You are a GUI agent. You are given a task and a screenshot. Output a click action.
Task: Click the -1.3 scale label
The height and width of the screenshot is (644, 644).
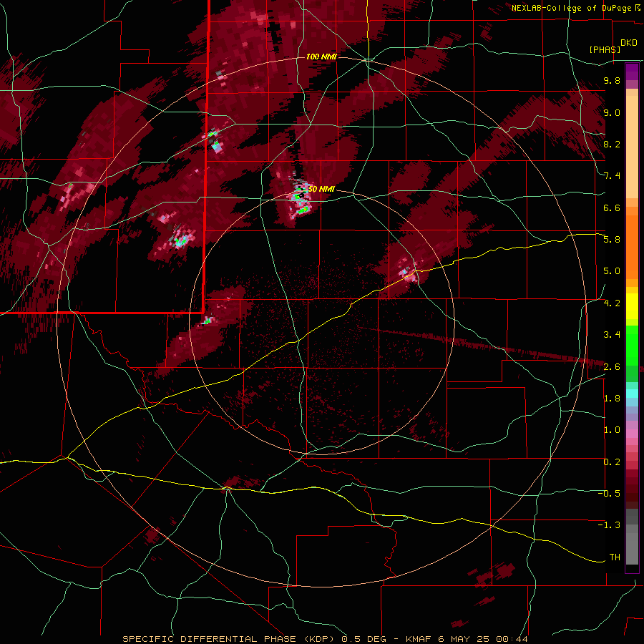[x=609, y=525]
